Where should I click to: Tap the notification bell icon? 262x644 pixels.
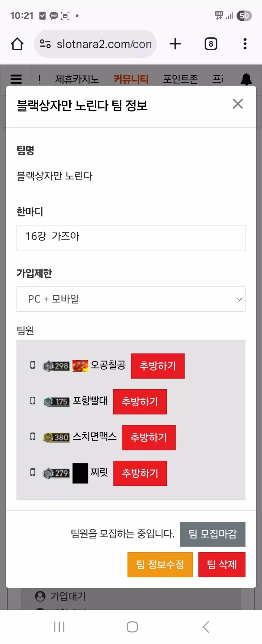pyautogui.click(x=246, y=79)
